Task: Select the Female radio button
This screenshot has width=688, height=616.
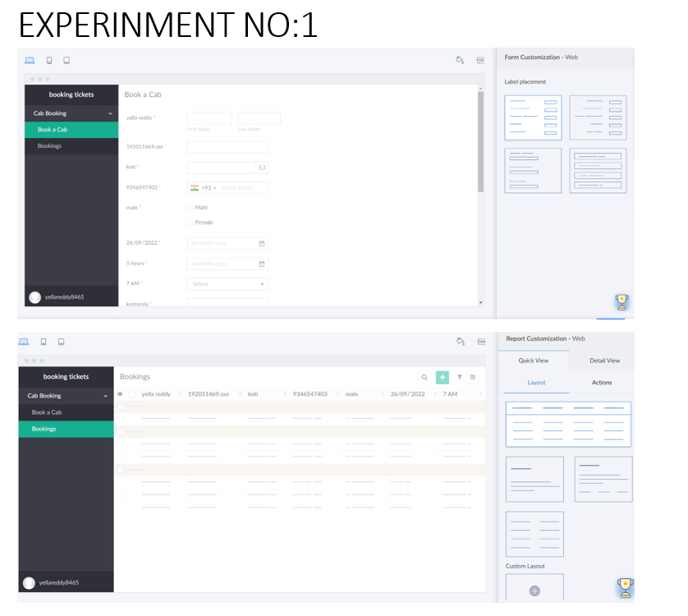Action: coord(190,222)
